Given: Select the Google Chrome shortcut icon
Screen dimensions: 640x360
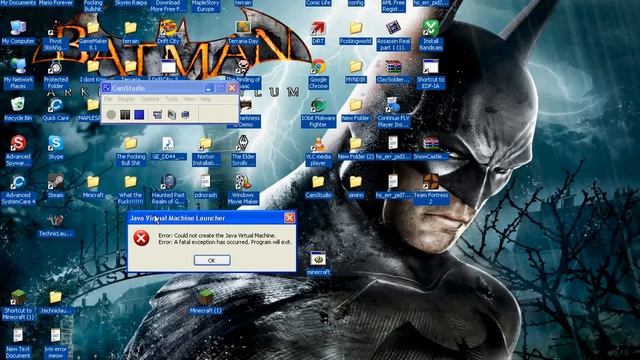Looking at the screenshot, I should 318,74.
